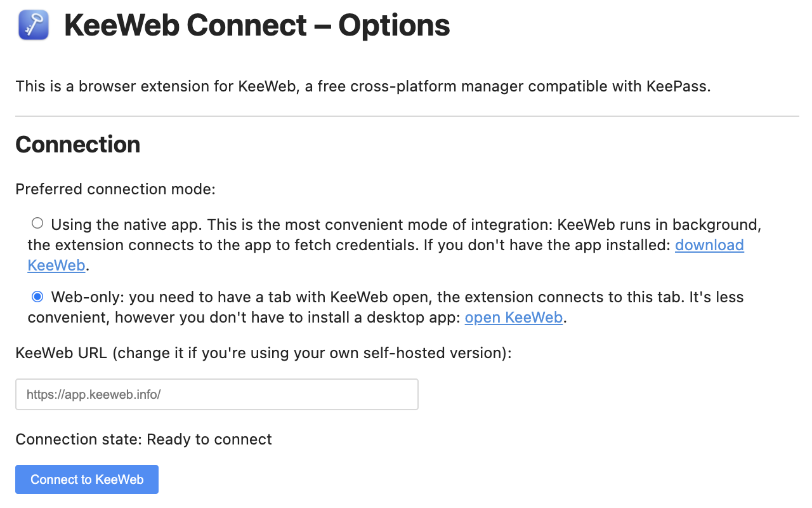Focus the self-hosted URL text box
This screenshot has width=812, height=508.
(216, 394)
